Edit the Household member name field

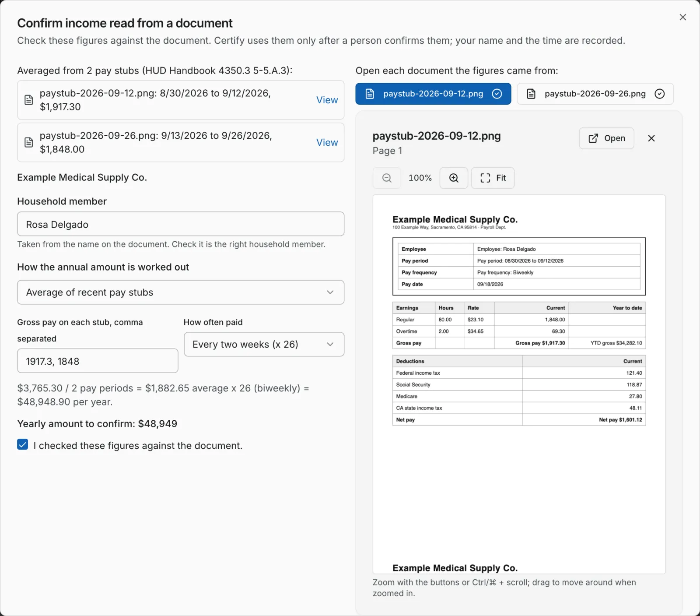pyautogui.click(x=181, y=224)
